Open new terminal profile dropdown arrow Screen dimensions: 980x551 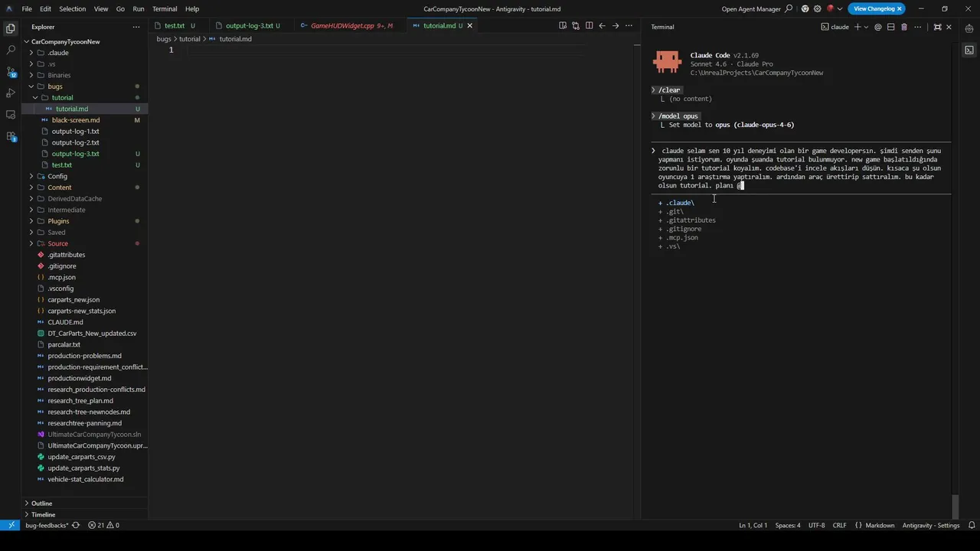point(867,27)
